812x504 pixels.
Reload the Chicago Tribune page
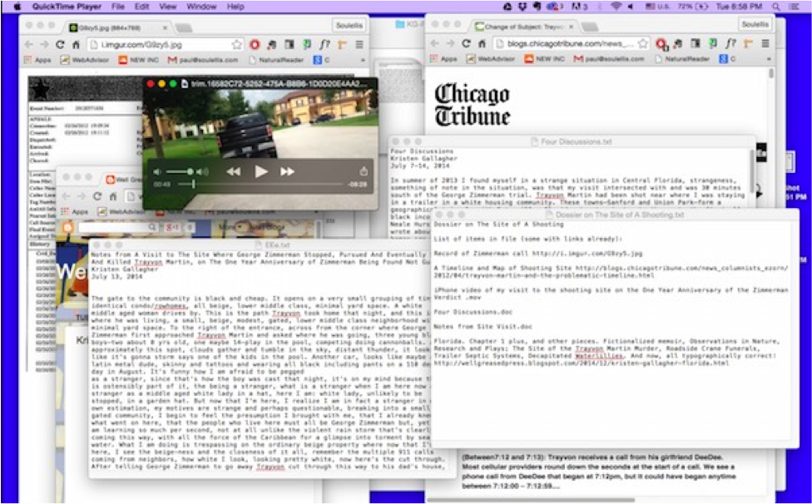(x=466, y=44)
